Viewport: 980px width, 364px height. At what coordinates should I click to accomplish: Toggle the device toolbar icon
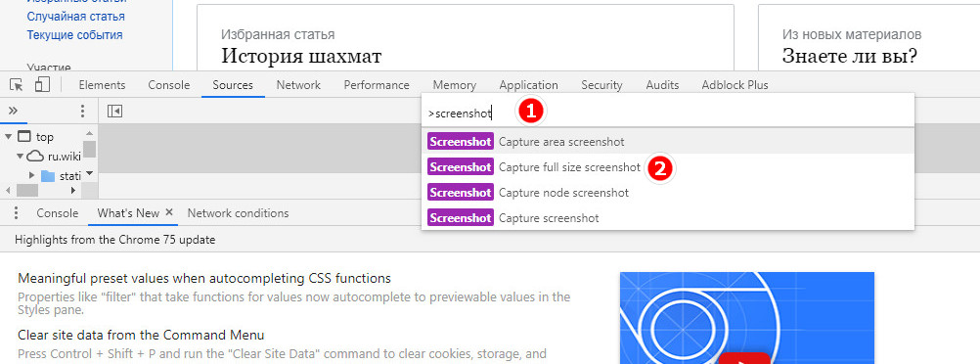[42, 84]
